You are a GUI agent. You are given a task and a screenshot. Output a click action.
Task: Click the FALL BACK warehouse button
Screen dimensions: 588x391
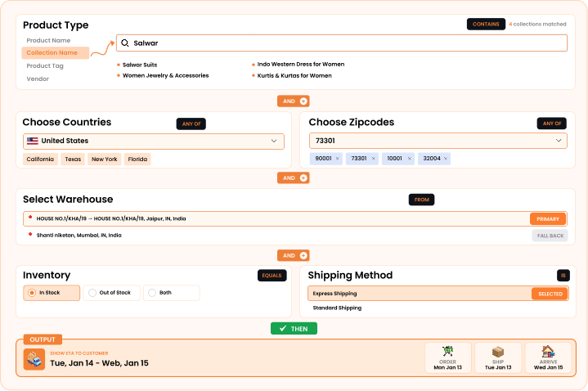550,236
